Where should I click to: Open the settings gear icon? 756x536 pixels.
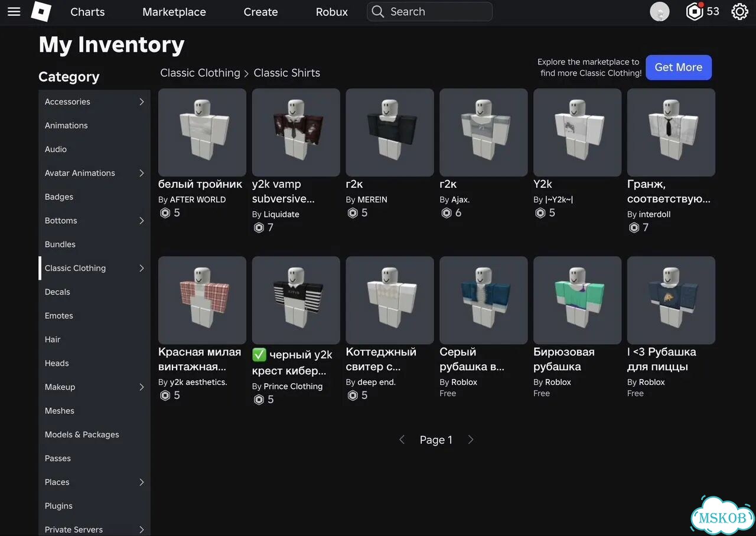click(739, 12)
